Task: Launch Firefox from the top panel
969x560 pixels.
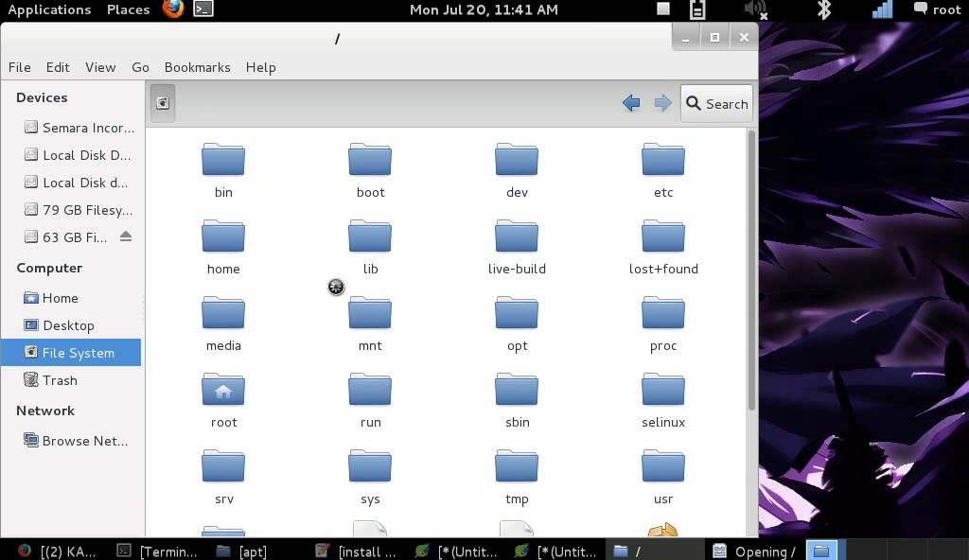Action: (x=173, y=9)
